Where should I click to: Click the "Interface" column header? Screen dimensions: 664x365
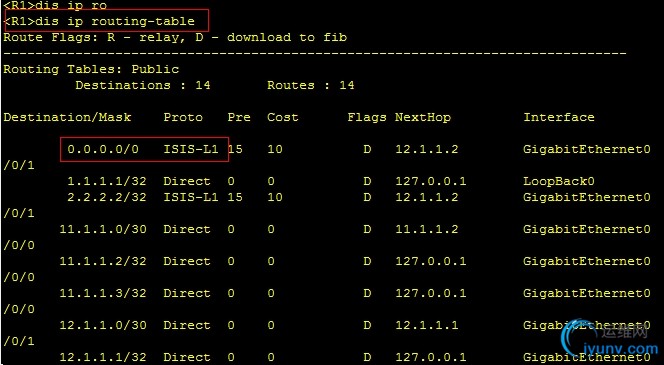559,117
